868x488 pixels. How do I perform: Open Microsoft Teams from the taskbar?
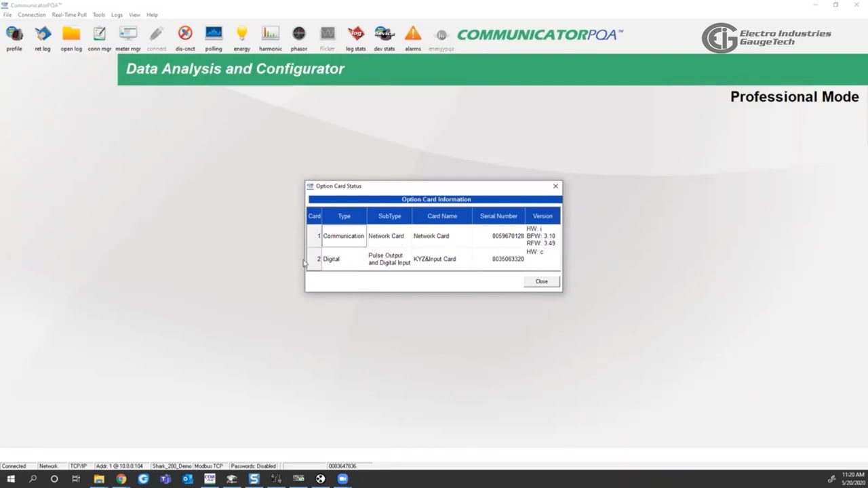(x=165, y=479)
